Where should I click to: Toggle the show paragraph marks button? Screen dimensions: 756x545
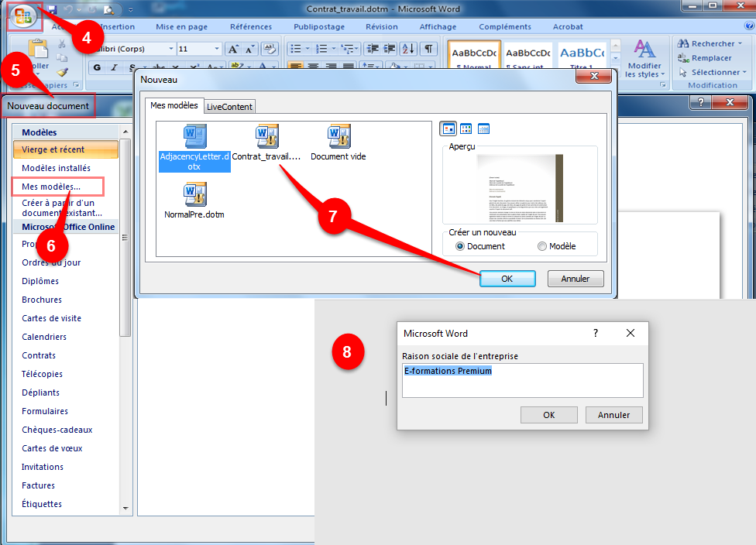tap(428, 49)
